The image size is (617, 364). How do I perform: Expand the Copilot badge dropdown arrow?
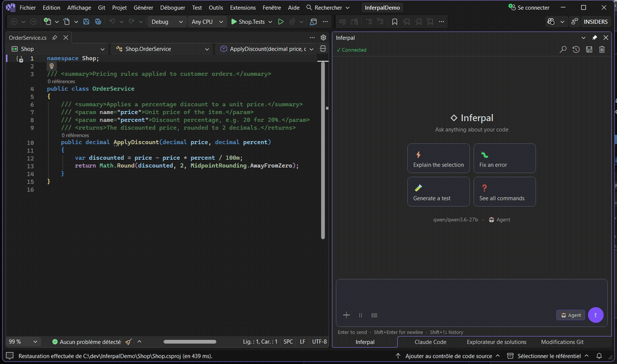(x=562, y=22)
